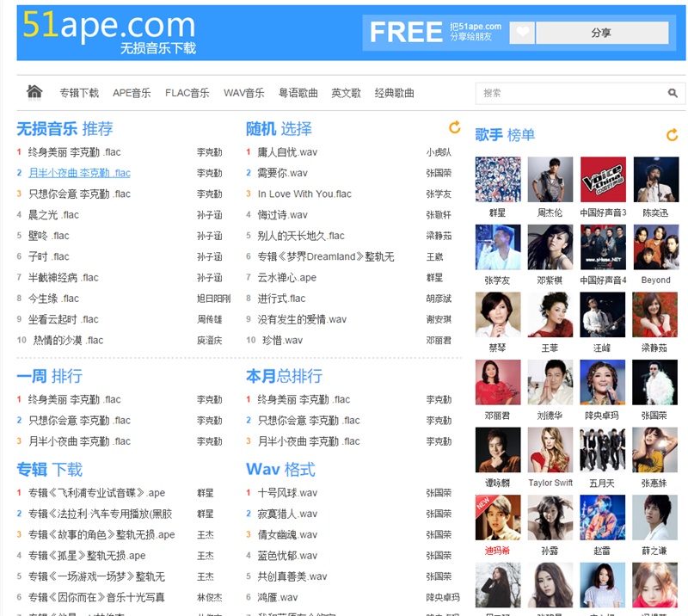
Task: Open the 迪玛希 artist photo marked NEW
Action: [498, 518]
